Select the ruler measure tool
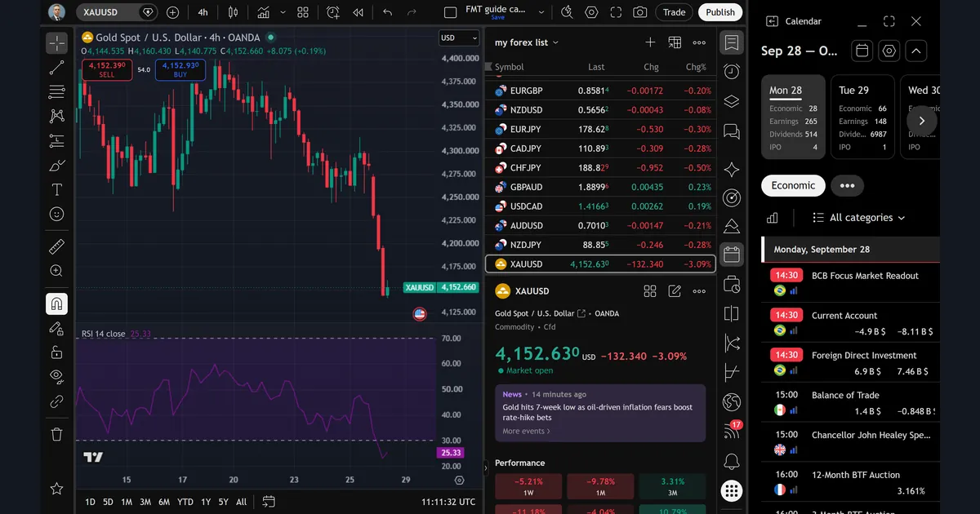Viewport: 980px width, 514px height. point(56,246)
